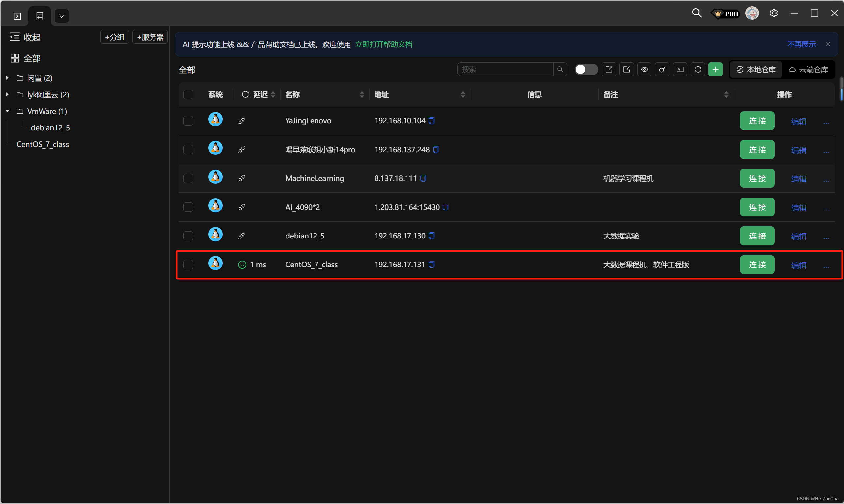Copy address 1.203.81.164:15430 with copy icon
Viewport: 844px width, 504px height.
(446, 207)
